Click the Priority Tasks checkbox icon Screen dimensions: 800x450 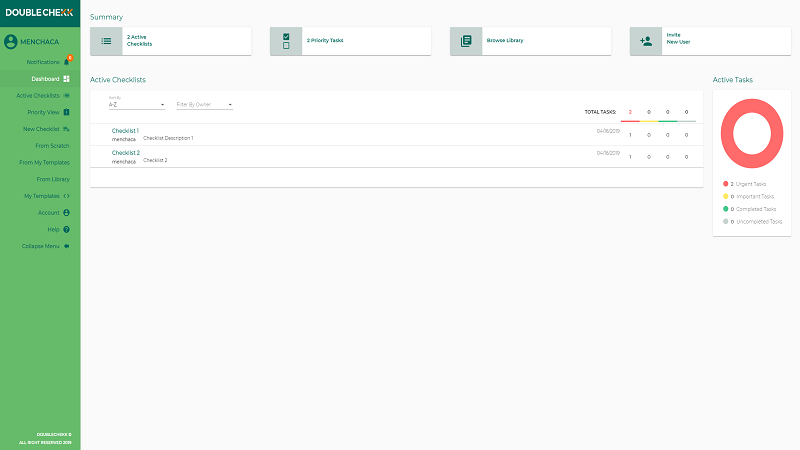(286, 41)
